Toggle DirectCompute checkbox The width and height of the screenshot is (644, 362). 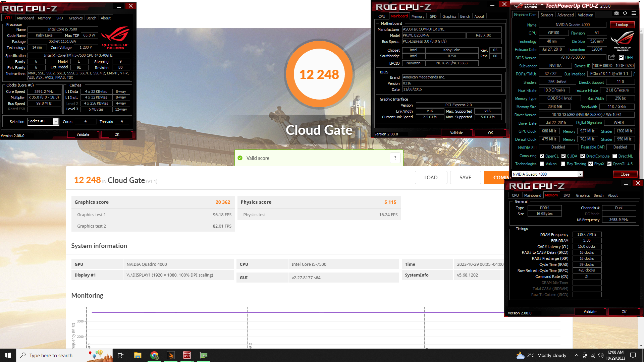click(x=583, y=156)
